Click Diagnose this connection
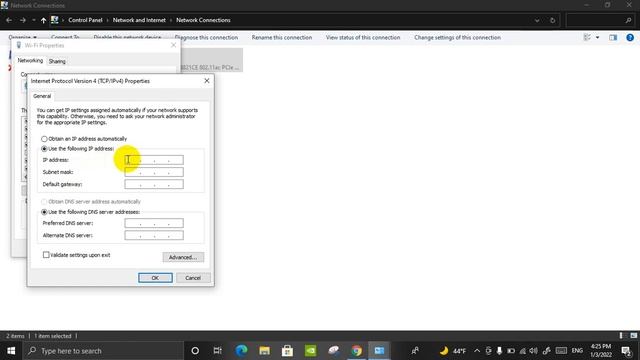 [206, 38]
